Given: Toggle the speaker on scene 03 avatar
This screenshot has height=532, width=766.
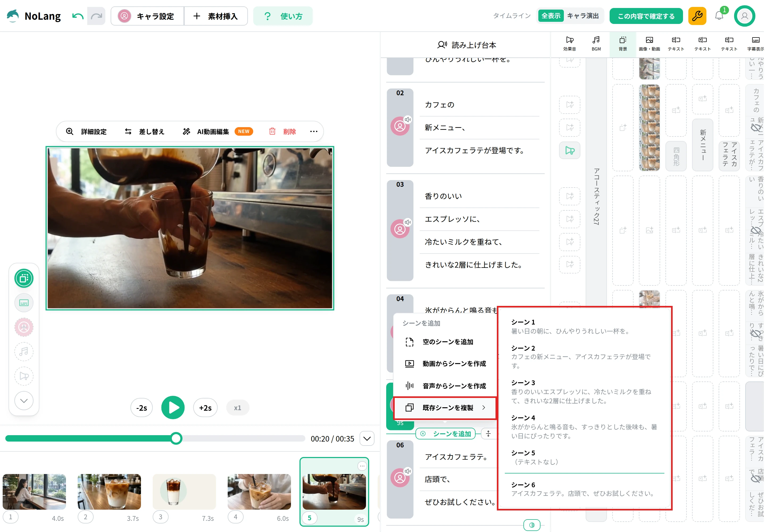Looking at the screenshot, I should (408, 222).
